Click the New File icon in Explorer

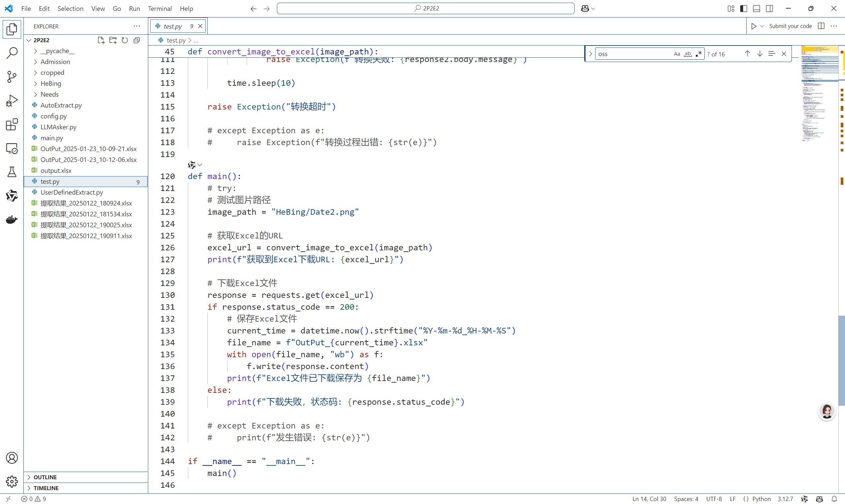pos(101,40)
